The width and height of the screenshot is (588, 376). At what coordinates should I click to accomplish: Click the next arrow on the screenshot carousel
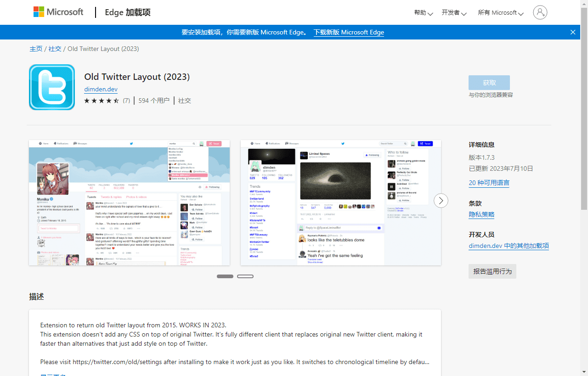tap(441, 201)
